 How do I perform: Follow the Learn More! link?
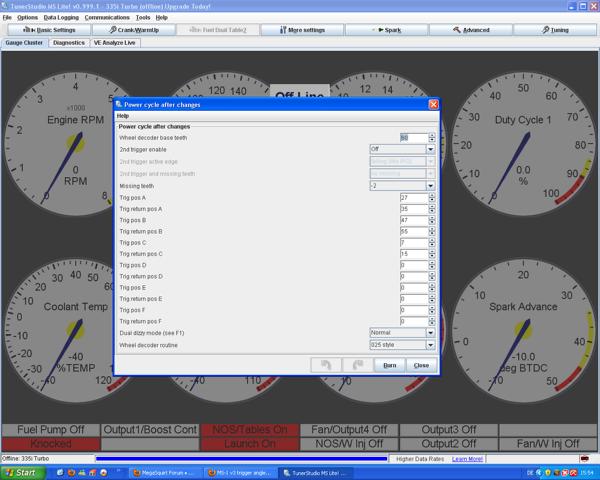[467, 459]
